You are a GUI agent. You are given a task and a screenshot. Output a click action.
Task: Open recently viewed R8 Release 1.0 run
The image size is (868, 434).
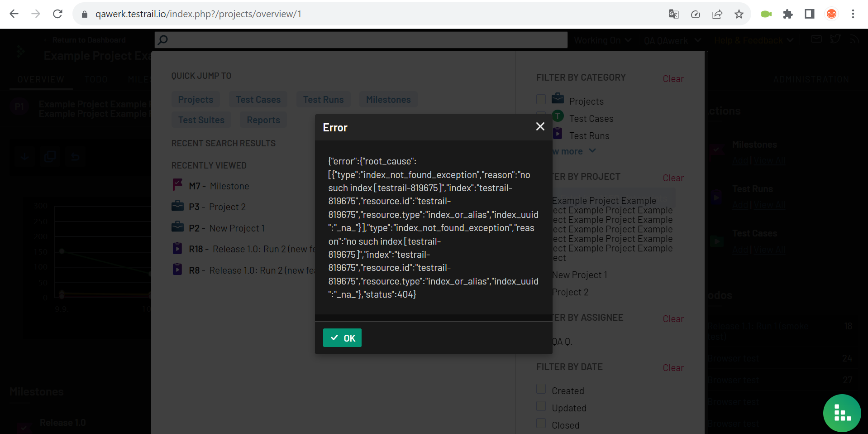click(x=243, y=270)
